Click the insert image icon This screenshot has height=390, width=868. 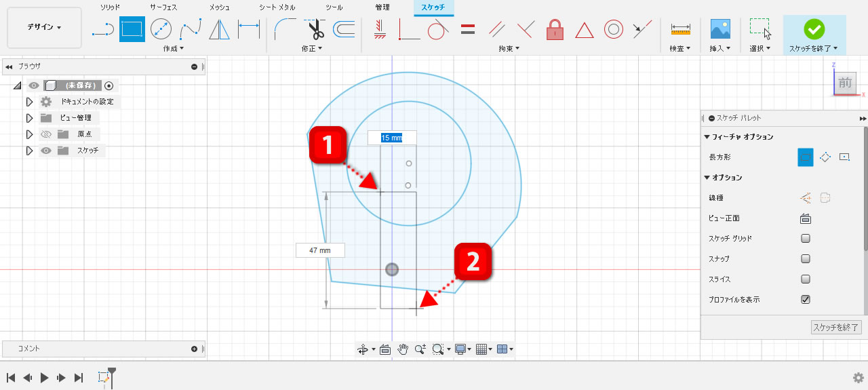click(x=719, y=29)
